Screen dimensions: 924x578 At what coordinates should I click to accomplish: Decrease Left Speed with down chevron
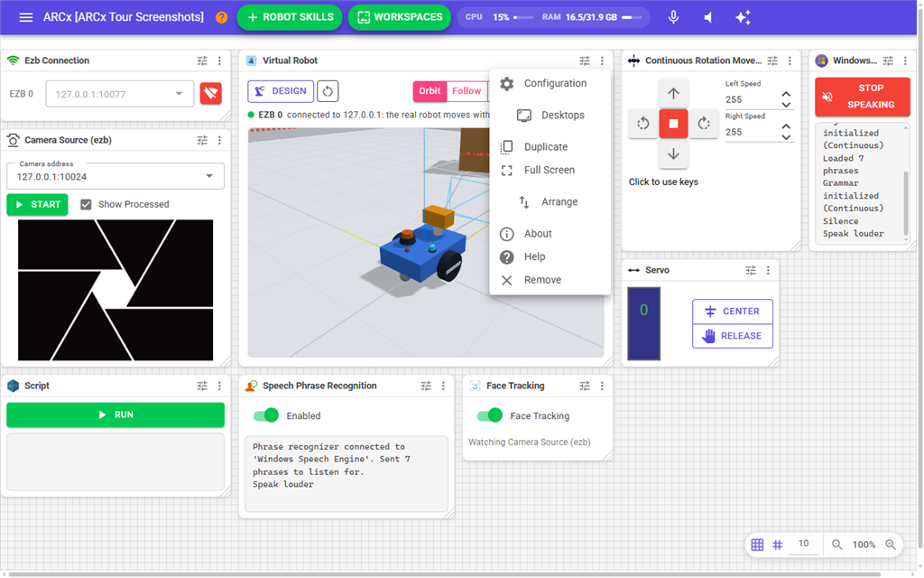tap(786, 105)
